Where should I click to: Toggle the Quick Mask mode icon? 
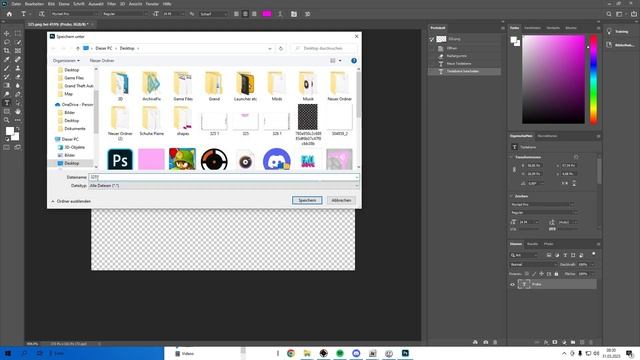click(7, 147)
